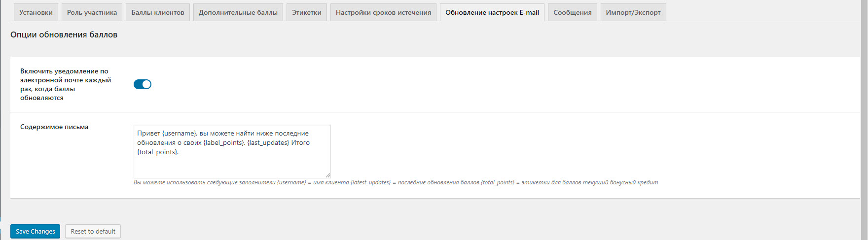Switch to the Роль участника tab
The image size is (868, 240).
pyautogui.click(x=92, y=12)
